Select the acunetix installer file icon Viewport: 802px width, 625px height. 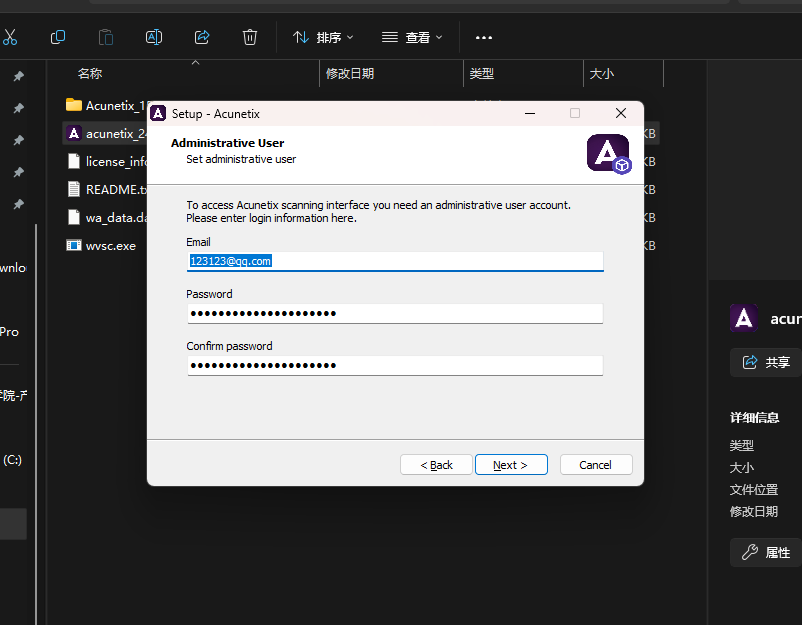point(74,133)
